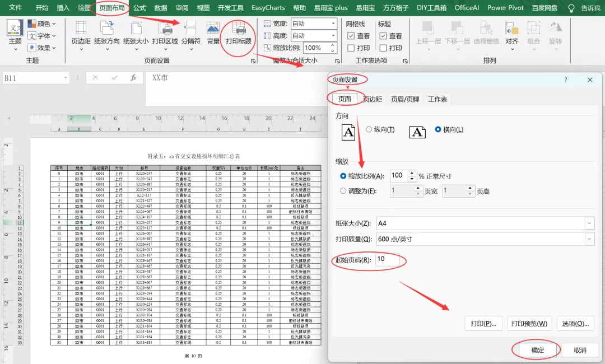Click the 上移一层 bring forward icon
Image resolution: width=605 pixels, height=364 pixels.
[x=428, y=28]
